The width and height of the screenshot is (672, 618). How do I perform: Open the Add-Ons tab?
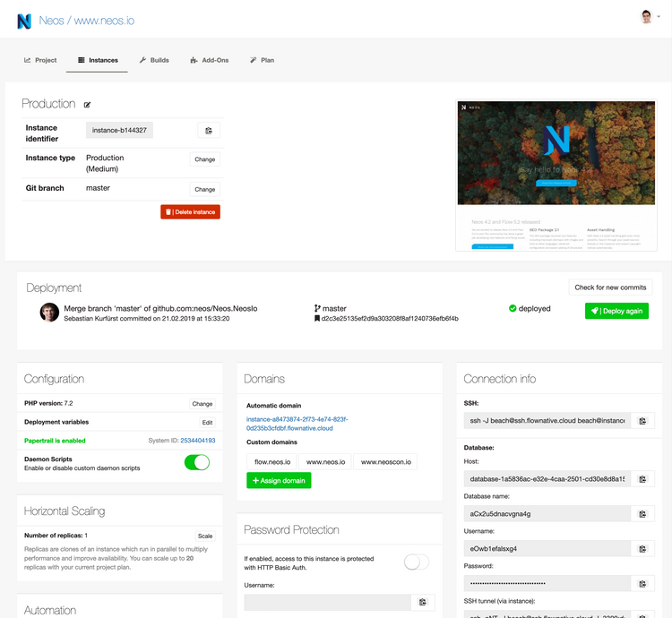pyautogui.click(x=209, y=60)
